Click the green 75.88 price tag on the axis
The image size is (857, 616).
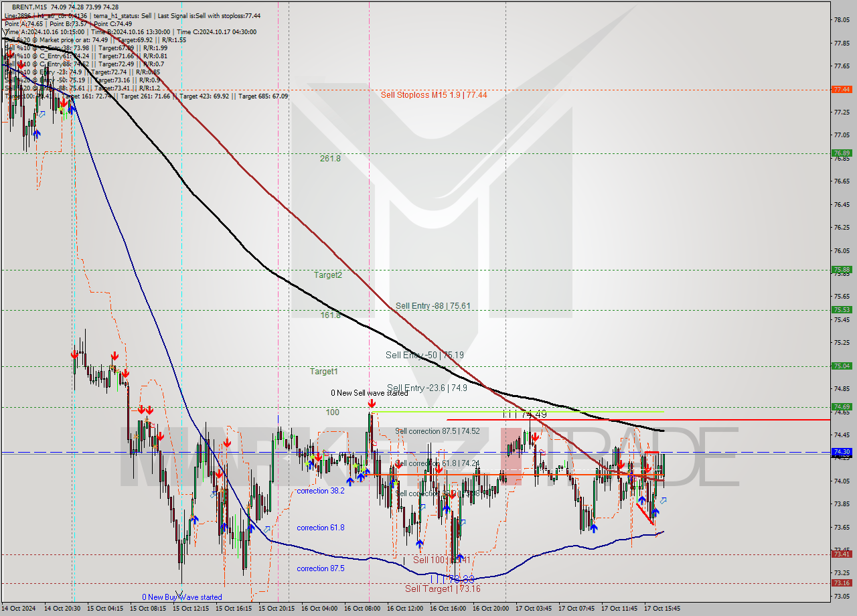pos(842,270)
